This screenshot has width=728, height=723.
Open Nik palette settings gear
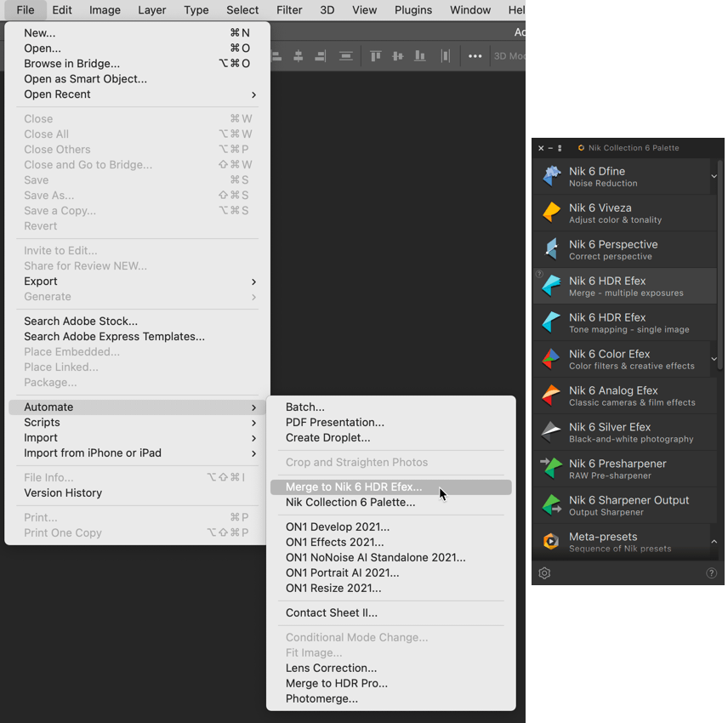click(x=544, y=573)
